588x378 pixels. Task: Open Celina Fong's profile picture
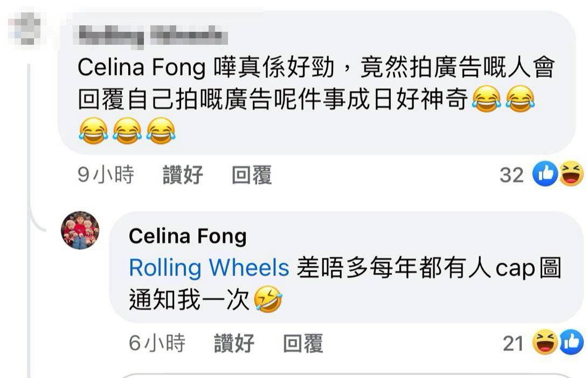point(80,230)
